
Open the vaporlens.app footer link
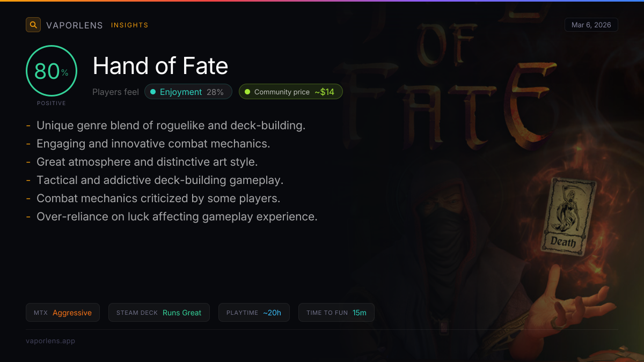coord(50,341)
